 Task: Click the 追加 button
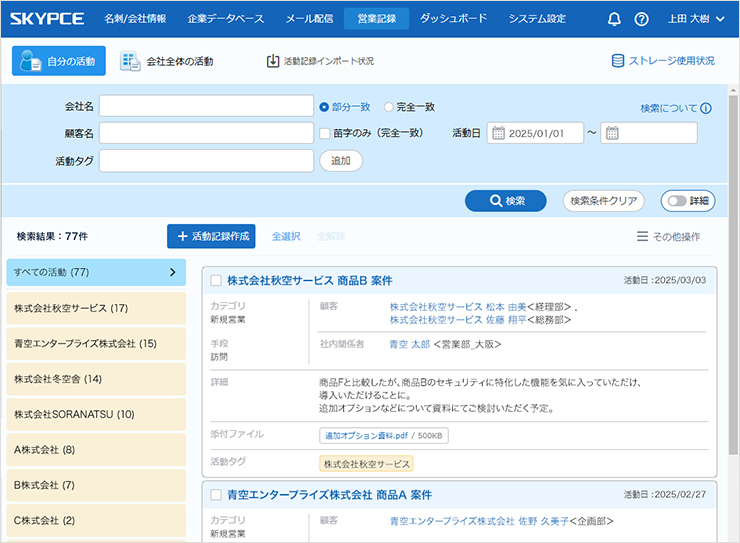click(x=341, y=161)
